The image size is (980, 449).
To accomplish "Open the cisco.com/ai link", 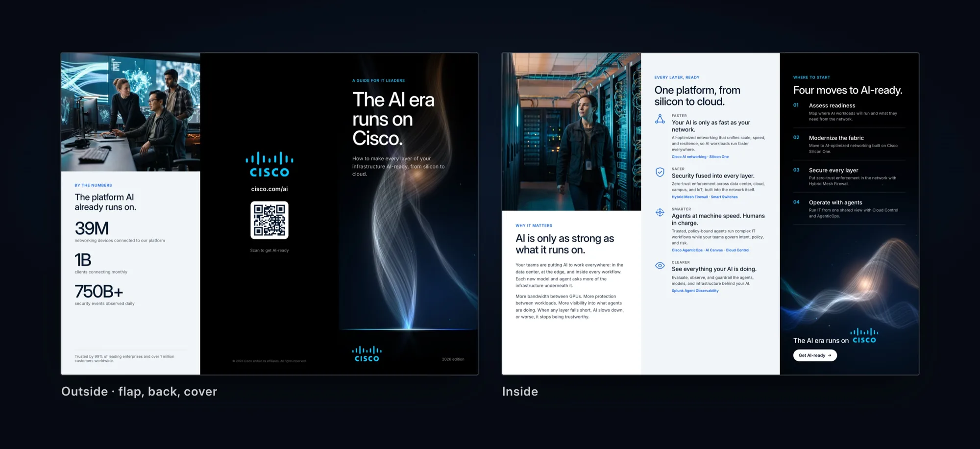I will click(269, 189).
